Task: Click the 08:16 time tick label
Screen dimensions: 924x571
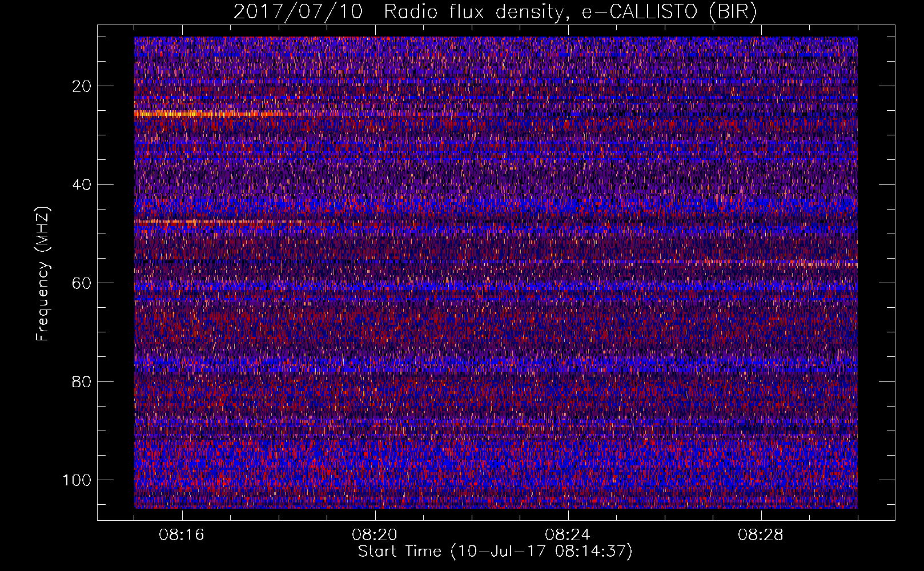Action: pos(182,535)
